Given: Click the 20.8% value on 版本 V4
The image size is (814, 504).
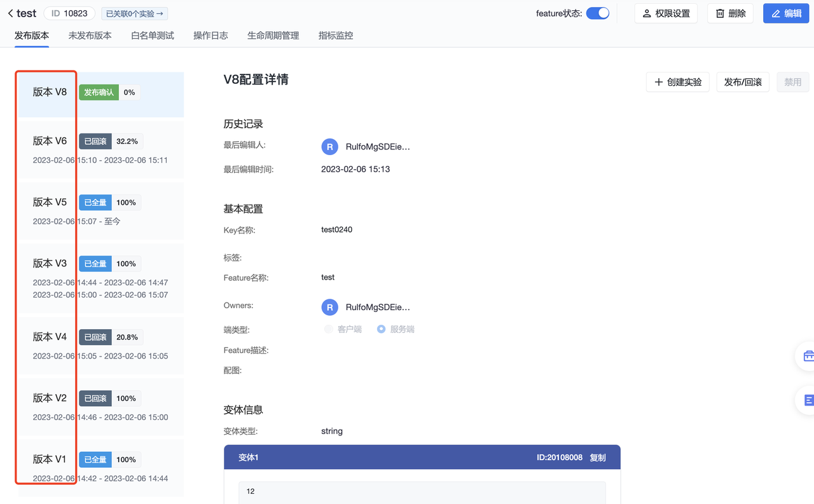Looking at the screenshot, I should (x=127, y=337).
